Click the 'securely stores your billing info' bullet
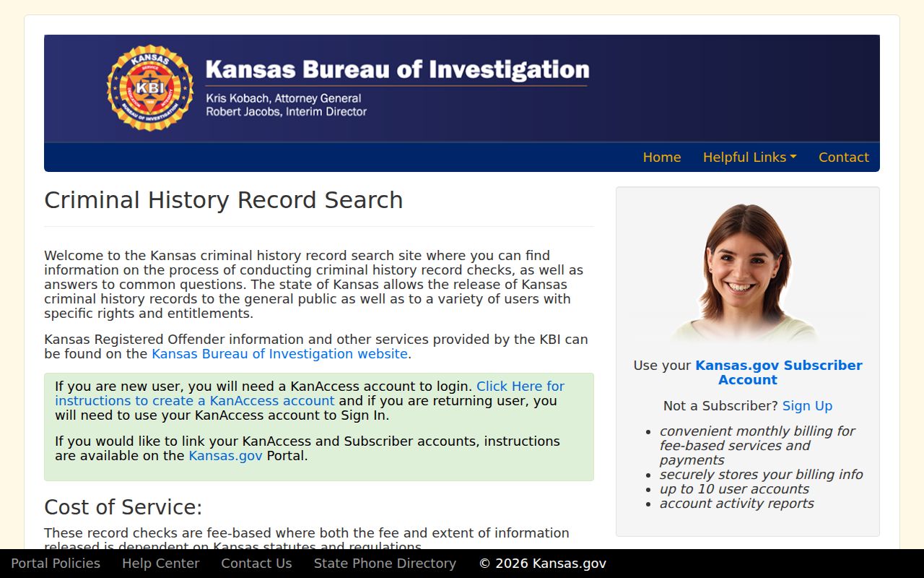924x578 pixels. [761, 475]
